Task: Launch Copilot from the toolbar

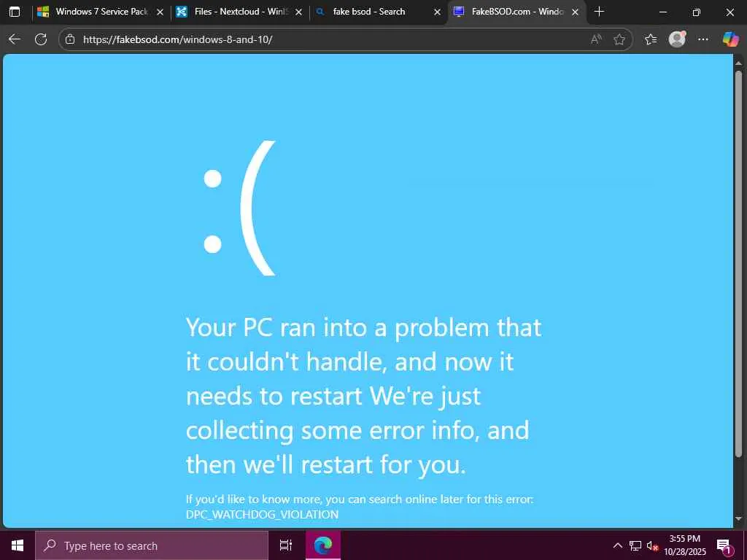Action: 730,39
